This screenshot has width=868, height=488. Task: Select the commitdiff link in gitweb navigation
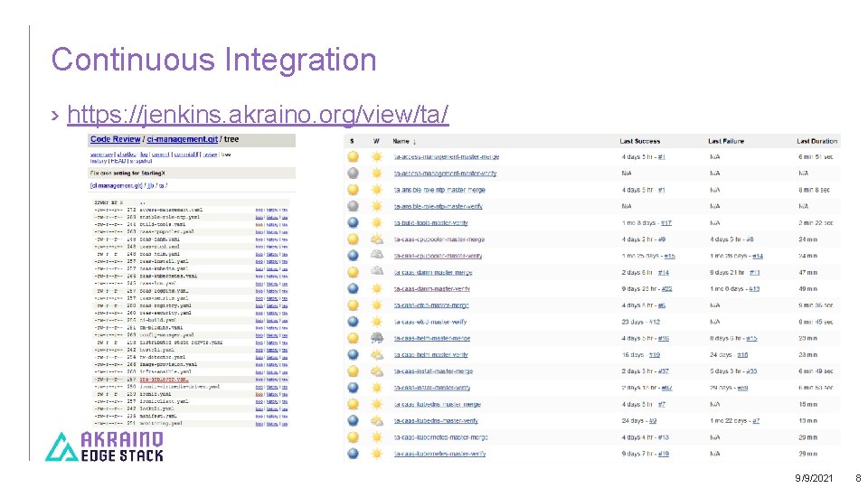(186, 155)
